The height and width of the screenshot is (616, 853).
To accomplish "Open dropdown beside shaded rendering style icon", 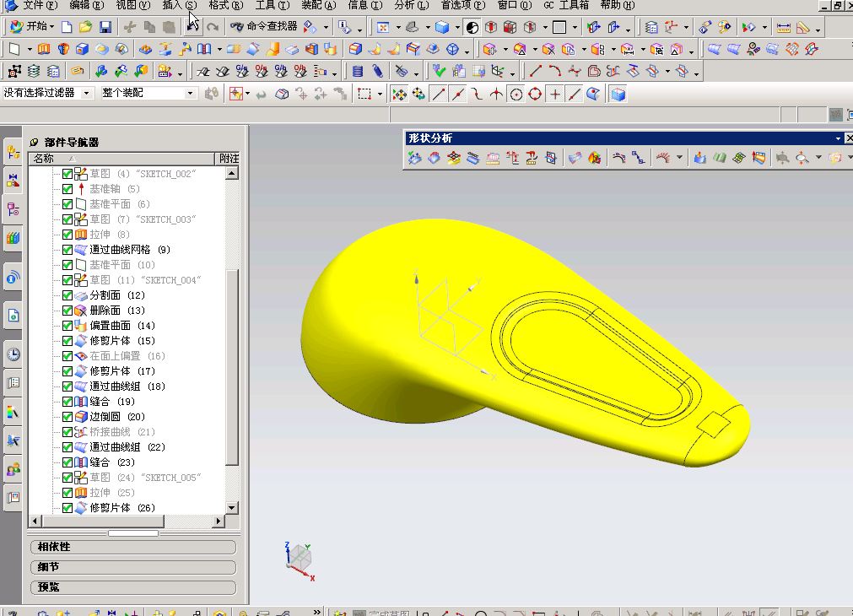I will (x=457, y=27).
